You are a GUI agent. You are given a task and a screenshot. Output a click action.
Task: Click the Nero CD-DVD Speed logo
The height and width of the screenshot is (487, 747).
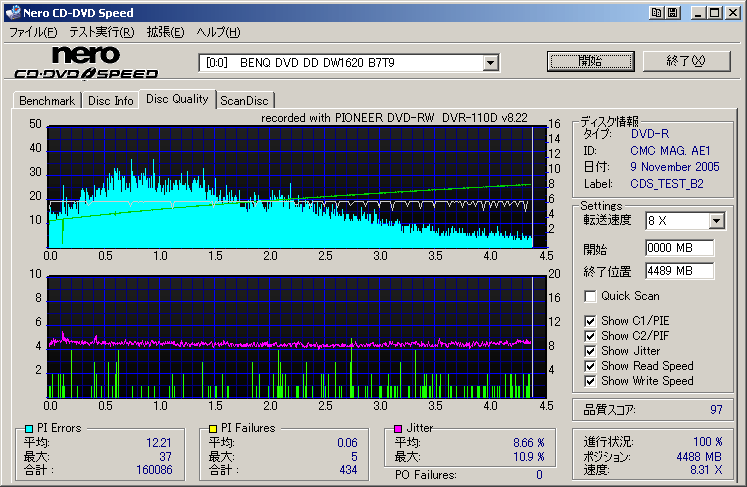(86, 62)
